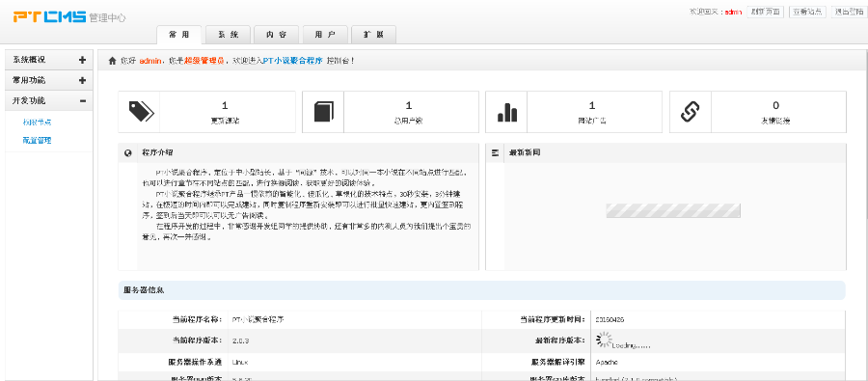Click the chain link icon for 友情链接
868x381 pixels.
(691, 112)
